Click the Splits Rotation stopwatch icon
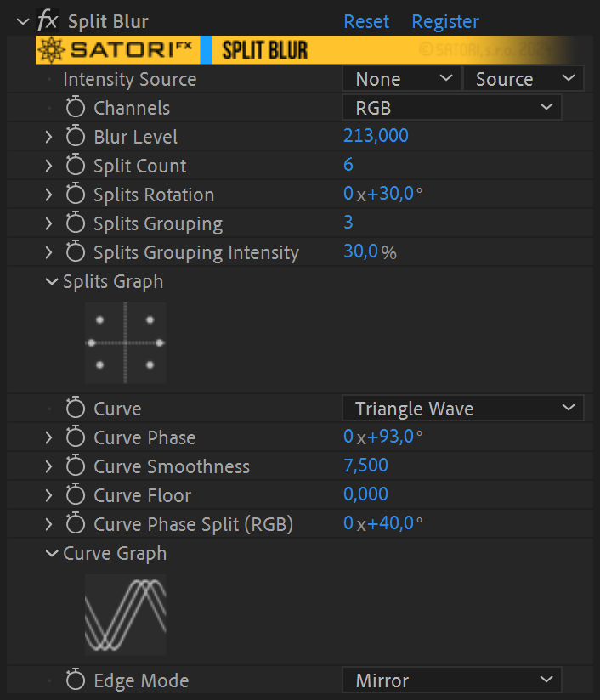 [x=75, y=194]
